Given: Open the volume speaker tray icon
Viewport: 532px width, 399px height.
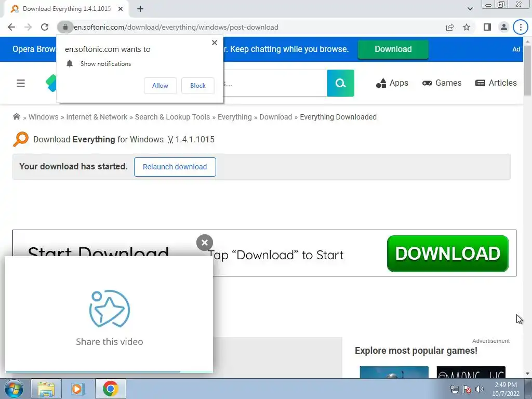Looking at the screenshot, I should click(480, 389).
